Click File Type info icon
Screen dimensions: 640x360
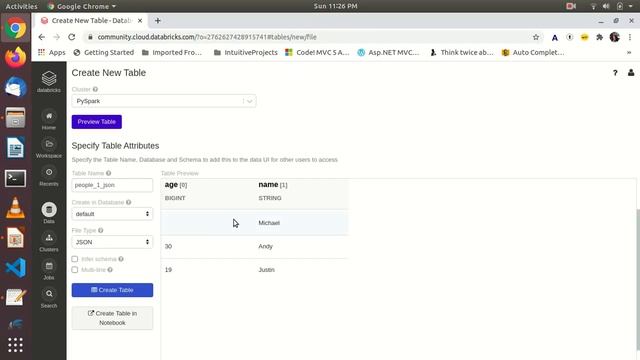click(x=101, y=231)
